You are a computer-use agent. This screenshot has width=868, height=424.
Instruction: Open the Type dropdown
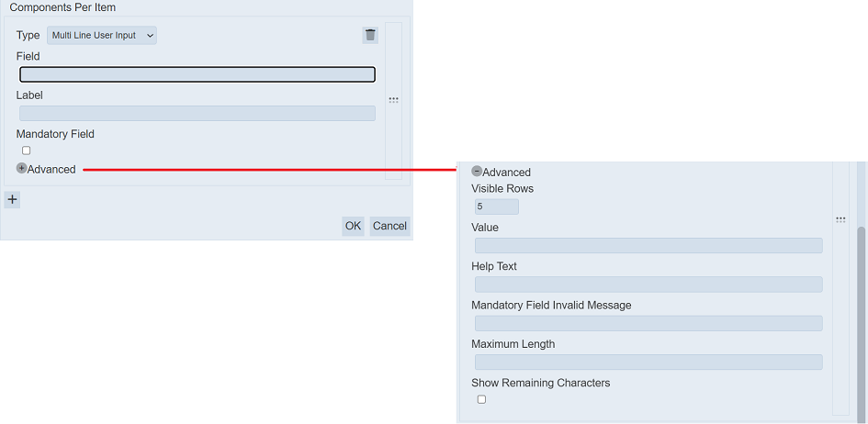(x=102, y=36)
